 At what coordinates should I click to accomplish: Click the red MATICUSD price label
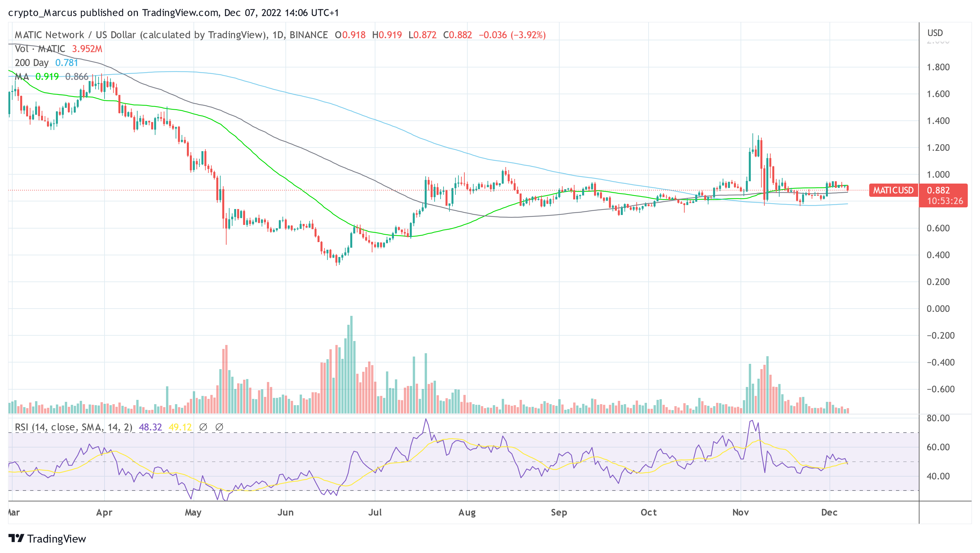[893, 190]
